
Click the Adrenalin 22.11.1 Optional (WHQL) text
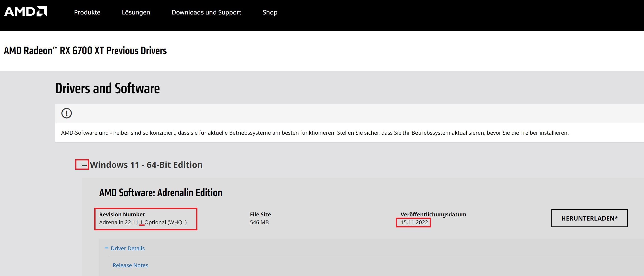coord(143,223)
